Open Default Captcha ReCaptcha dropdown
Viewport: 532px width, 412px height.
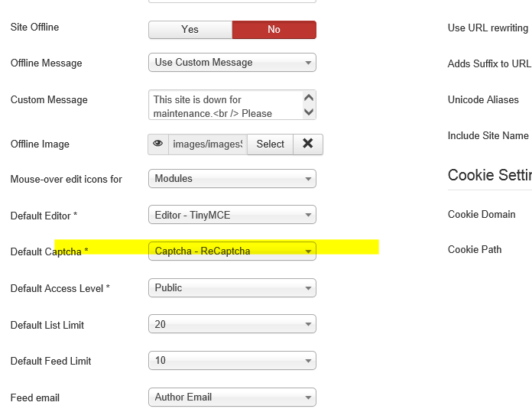(x=232, y=251)
